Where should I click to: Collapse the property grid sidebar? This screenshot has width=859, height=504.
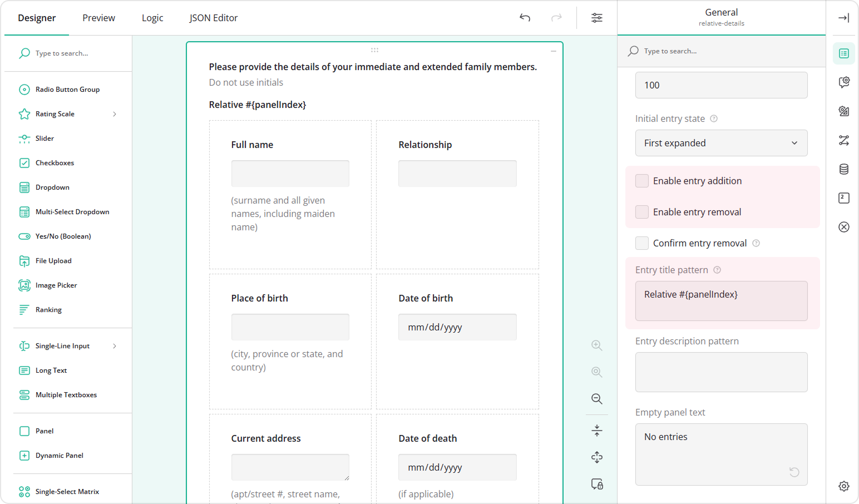[843, 18]
